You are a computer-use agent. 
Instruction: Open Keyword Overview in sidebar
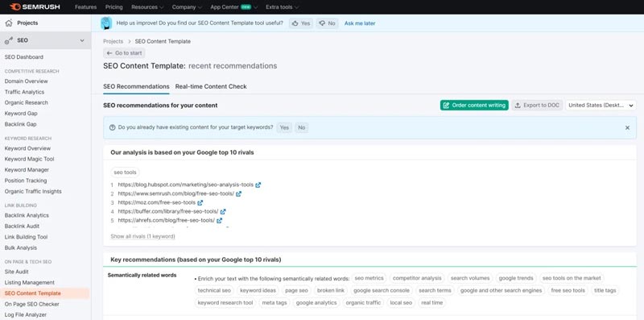27,148
